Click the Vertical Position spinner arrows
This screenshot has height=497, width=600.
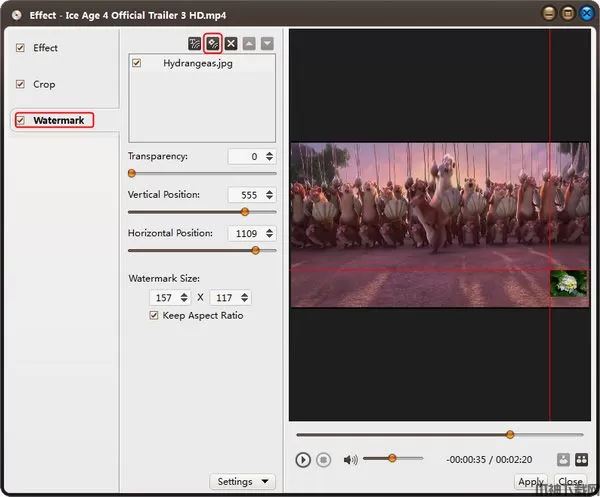(271, 195)
